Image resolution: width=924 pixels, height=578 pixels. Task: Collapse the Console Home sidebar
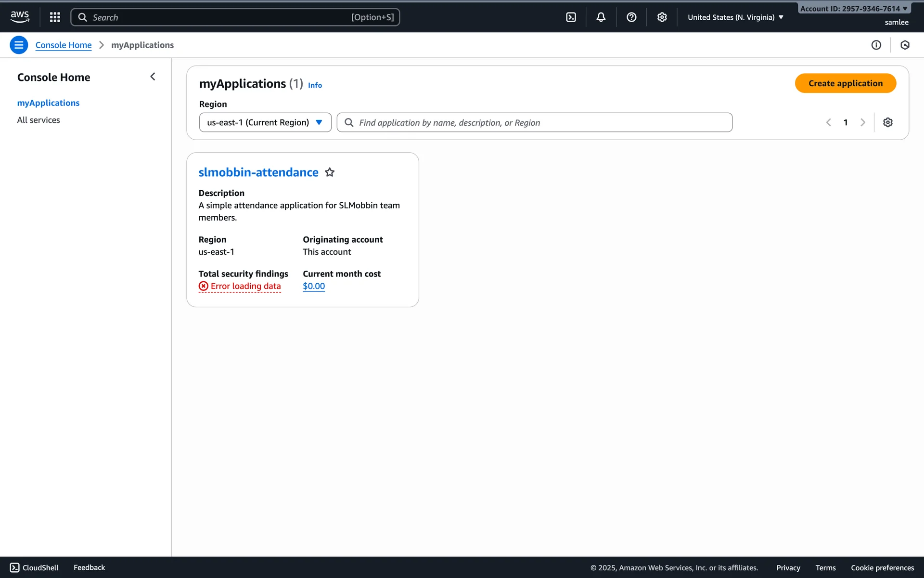pyautogui.click(x=153, y=77)
